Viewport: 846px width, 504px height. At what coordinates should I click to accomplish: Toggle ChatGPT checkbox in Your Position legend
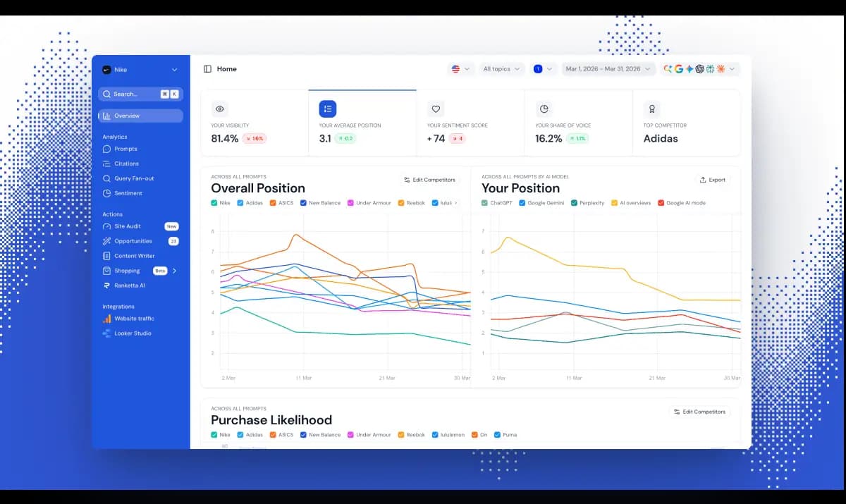tap(484, 203)
